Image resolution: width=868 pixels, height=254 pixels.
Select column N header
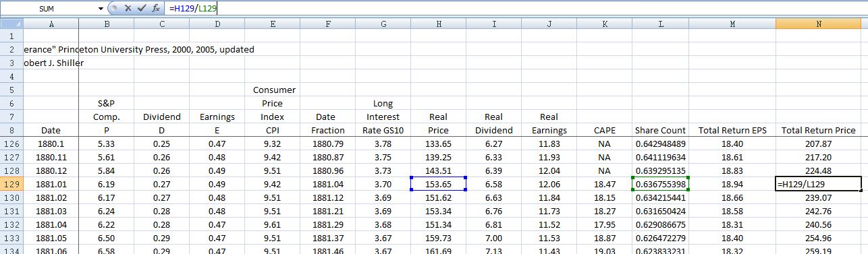819,24
